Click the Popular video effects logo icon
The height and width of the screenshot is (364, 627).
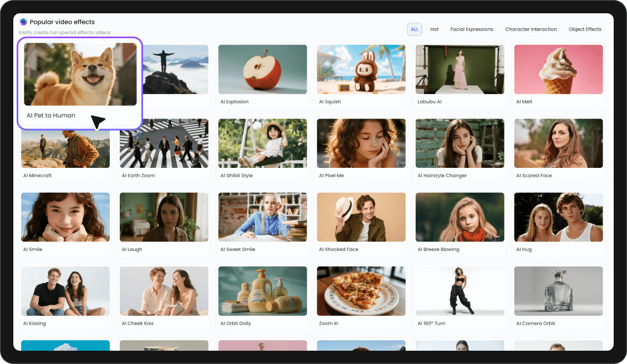(x=23, y=22)
